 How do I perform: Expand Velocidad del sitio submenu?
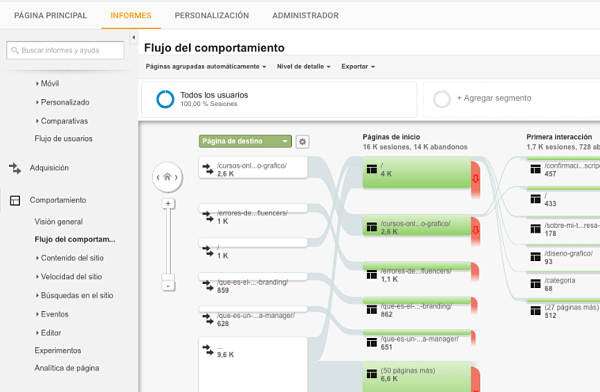click(x=69, y=276)
